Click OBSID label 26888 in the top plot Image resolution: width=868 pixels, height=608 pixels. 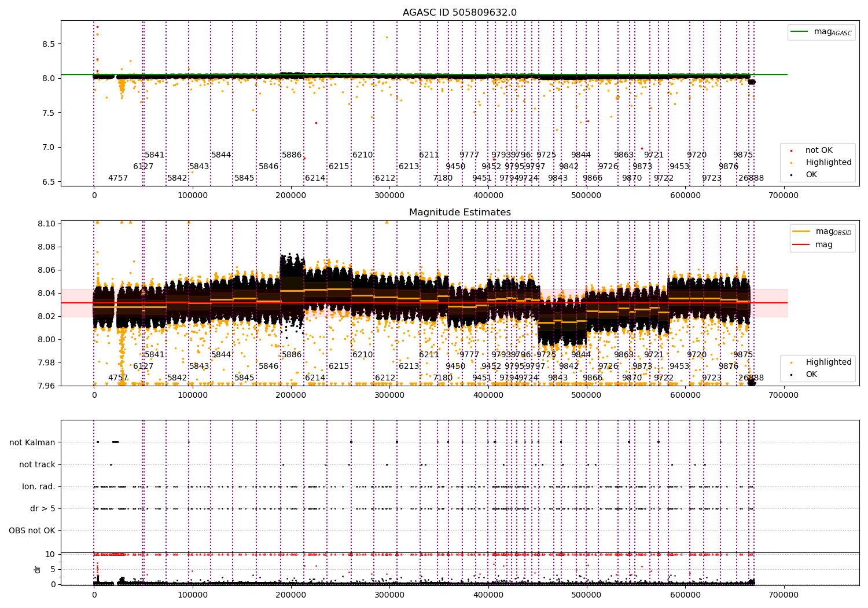pos(751,178)
